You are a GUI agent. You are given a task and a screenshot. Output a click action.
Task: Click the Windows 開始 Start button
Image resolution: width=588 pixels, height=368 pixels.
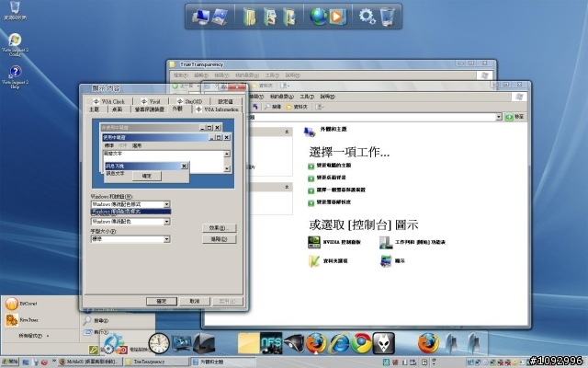[9, 362]
